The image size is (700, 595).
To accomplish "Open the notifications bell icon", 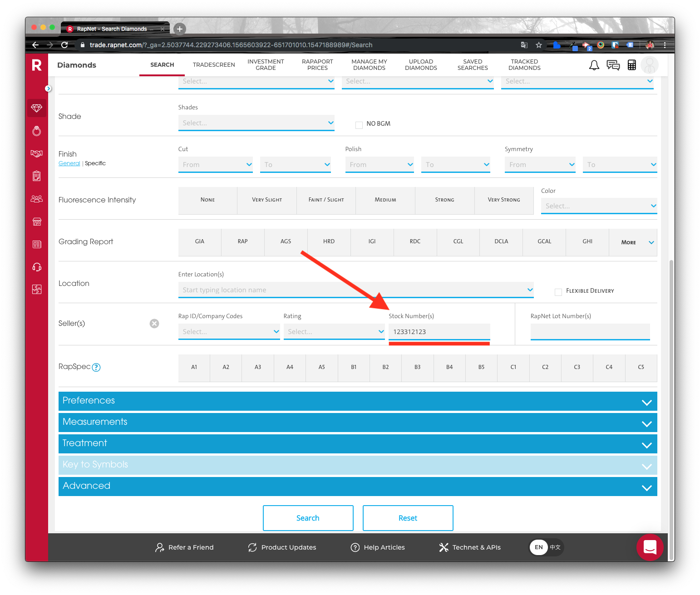I will pyautogui.click(x=594, y=65).
